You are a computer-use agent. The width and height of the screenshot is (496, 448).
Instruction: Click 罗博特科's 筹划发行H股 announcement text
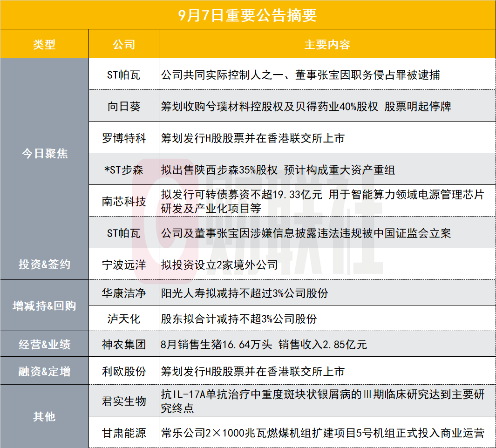(x=253, y=138)
